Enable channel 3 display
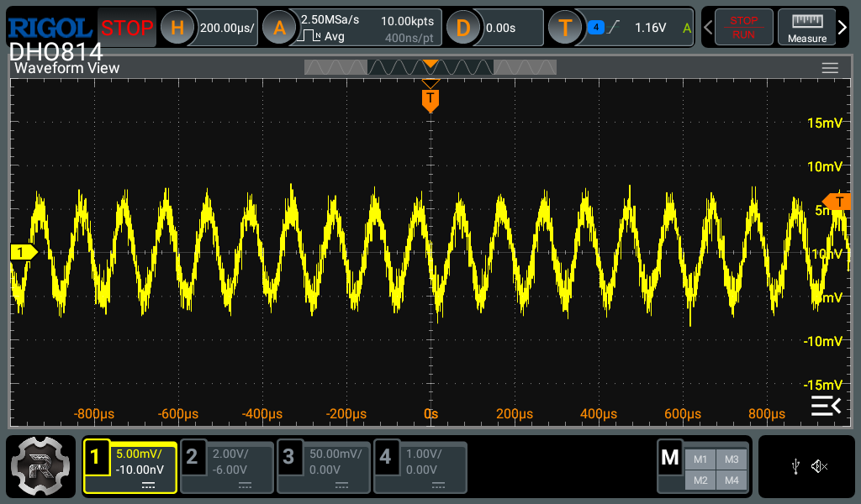 (x=289, y=458)
